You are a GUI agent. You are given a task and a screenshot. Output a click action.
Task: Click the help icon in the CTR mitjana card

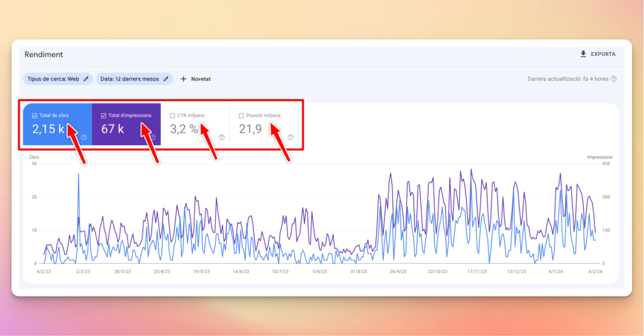tap(221, 137)
